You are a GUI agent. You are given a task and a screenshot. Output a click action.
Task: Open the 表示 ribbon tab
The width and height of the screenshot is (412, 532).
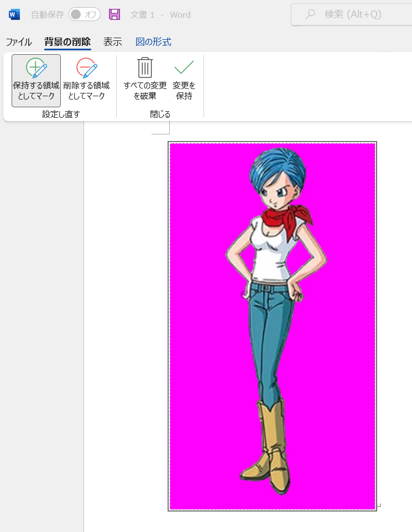coord(113,41)
